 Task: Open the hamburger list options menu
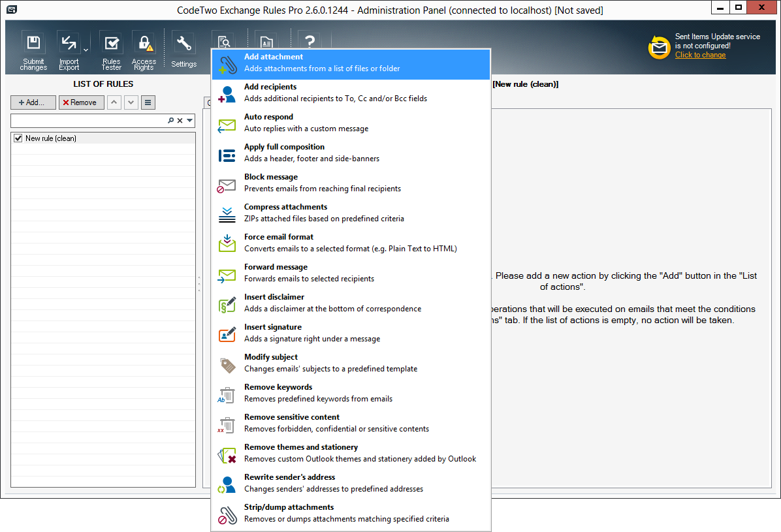[x=147, y=102]
